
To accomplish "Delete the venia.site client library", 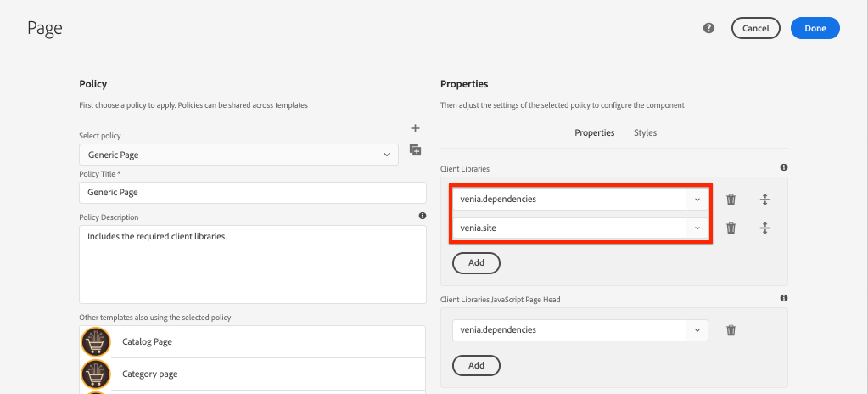I will tap(731, 228).
